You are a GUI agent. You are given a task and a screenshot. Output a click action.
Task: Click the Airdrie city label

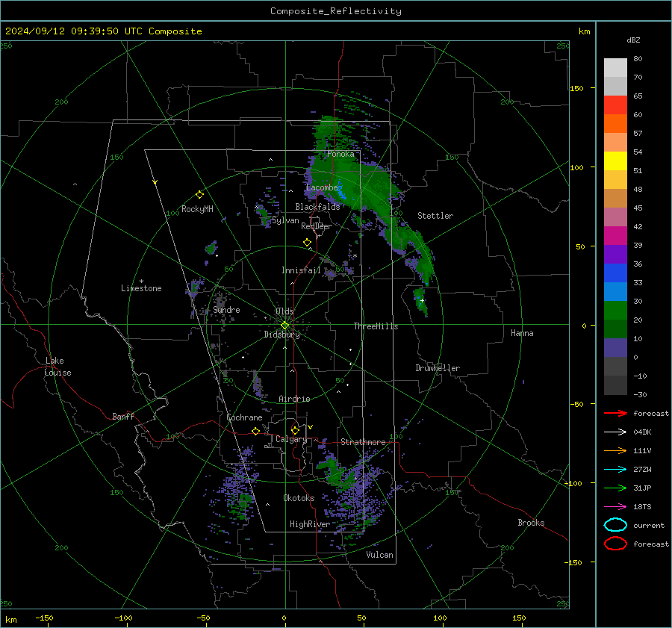click(x=294, y=399)
